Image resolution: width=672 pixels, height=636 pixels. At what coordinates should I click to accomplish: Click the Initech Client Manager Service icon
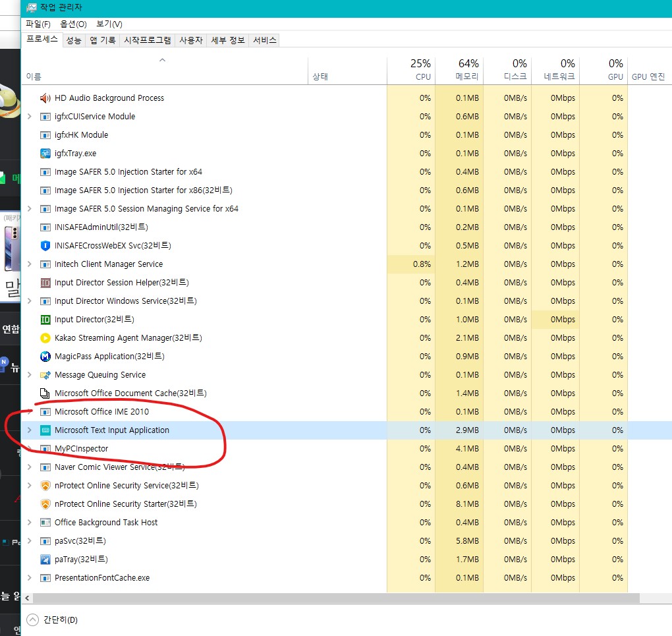[45, 264]
